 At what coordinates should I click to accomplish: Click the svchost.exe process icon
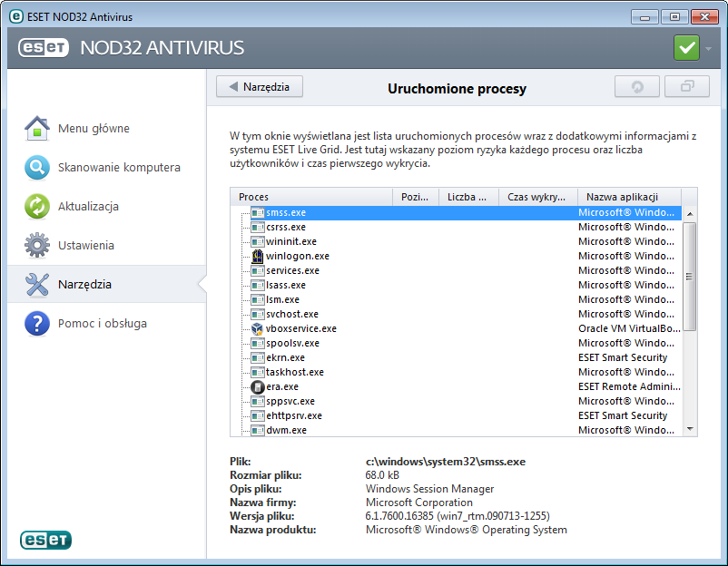click(257, 314)
